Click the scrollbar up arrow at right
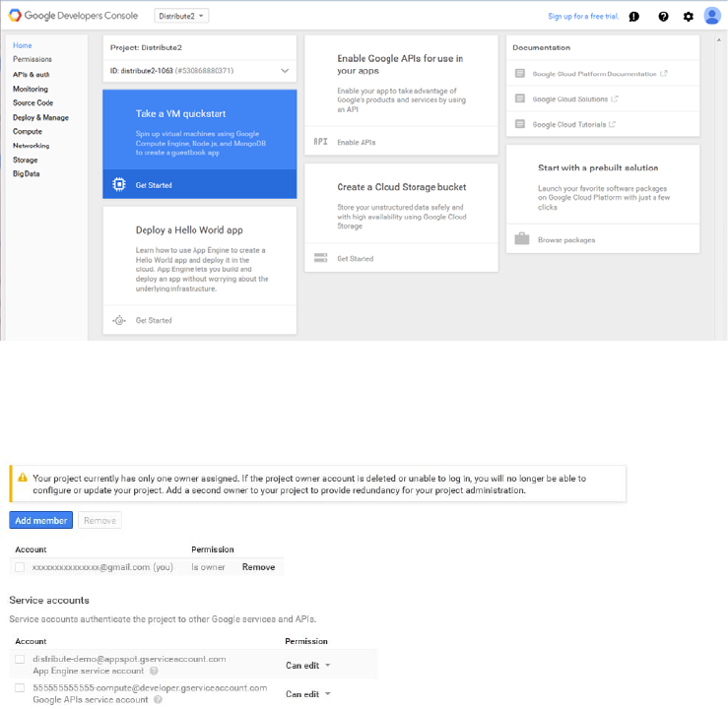 tap(719, 40)
